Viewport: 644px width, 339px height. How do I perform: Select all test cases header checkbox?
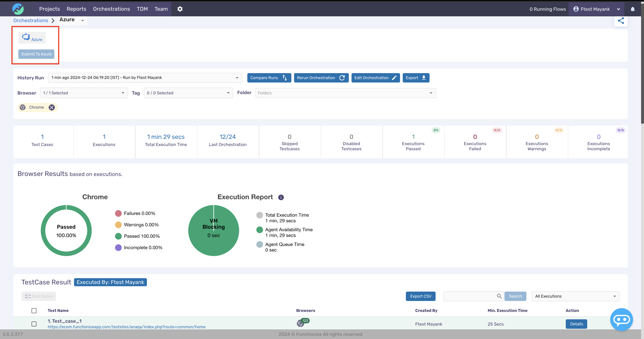coord(34,311)
